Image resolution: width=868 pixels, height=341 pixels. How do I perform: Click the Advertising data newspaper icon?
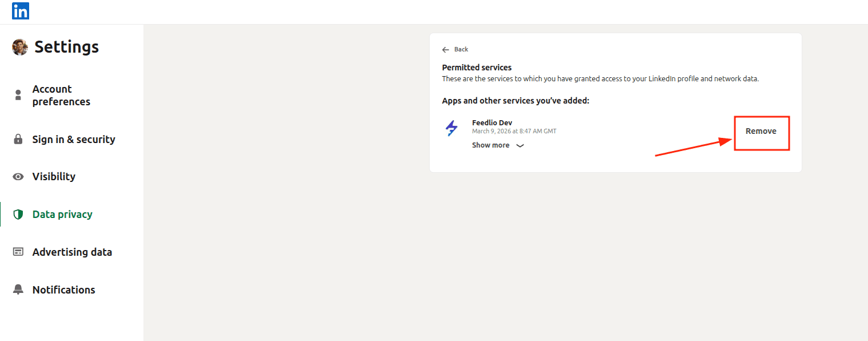click(18, 252)
